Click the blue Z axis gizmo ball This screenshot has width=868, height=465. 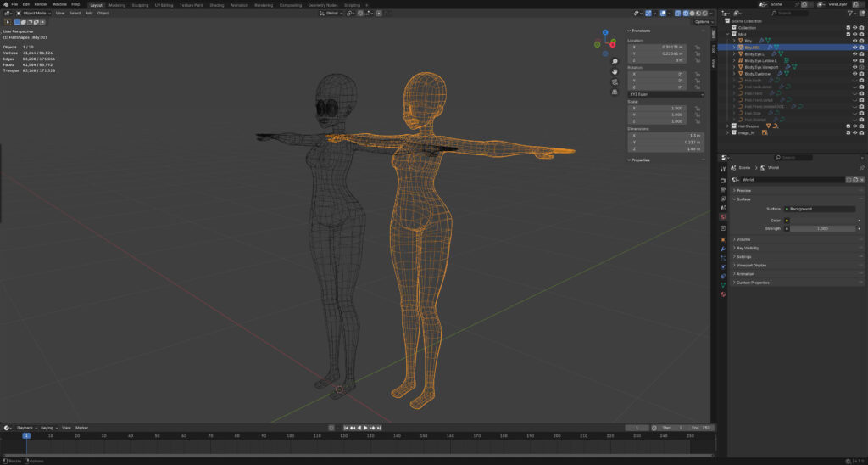[605, 33]
